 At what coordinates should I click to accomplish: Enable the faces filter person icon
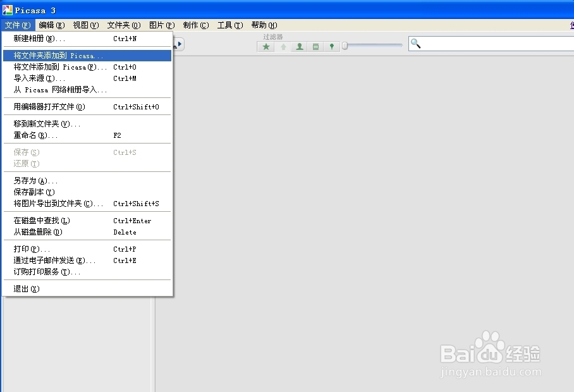300,47
